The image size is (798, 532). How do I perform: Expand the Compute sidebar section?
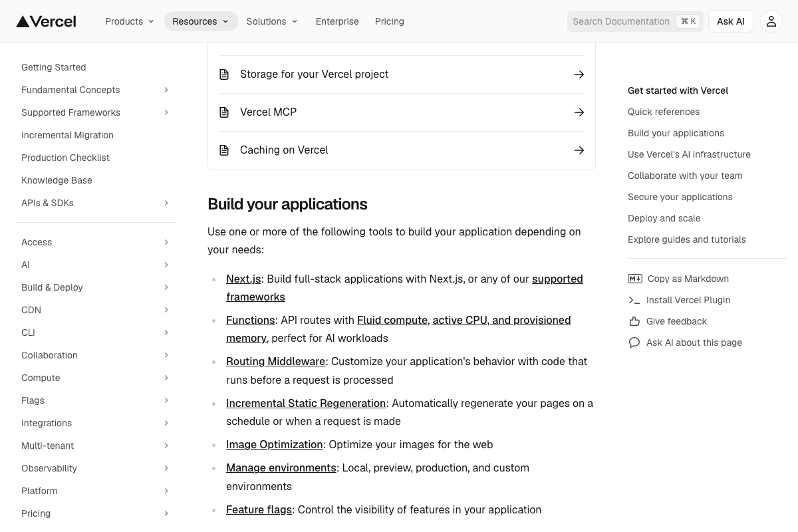[166, 378]
